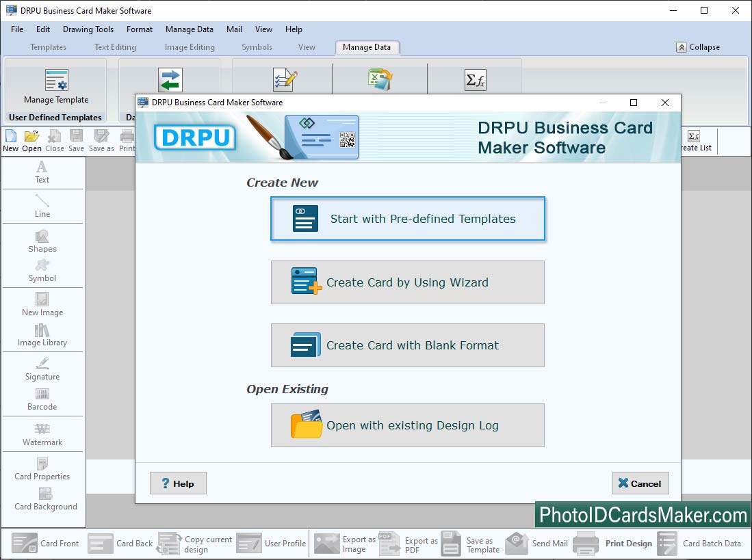Image resolution: width=752 pixels, height=560 pixels.
Task: Click the Manage Template icon
Action: point(57,79)
